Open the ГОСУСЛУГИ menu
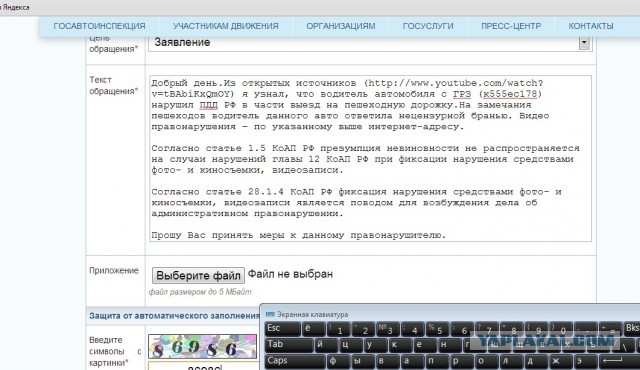This screenshot has height=370, width=640. tap(428, 26)
